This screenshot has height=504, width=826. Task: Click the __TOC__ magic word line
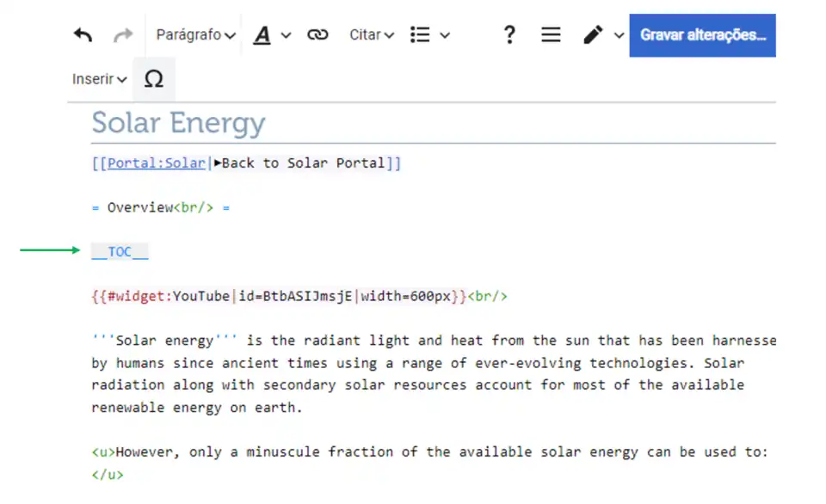click(120, 252)
